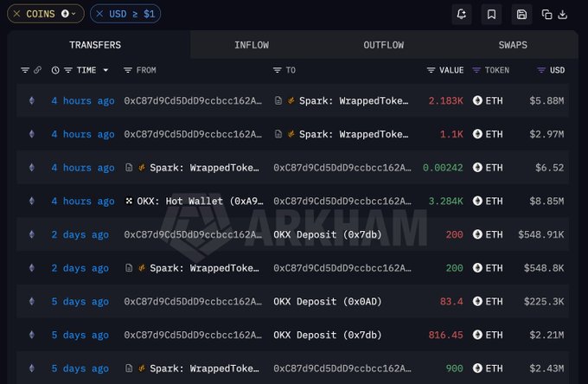Toggle the TIME sort arrow
This screenshot has height=384, width=588.
(x=105, y=70)
